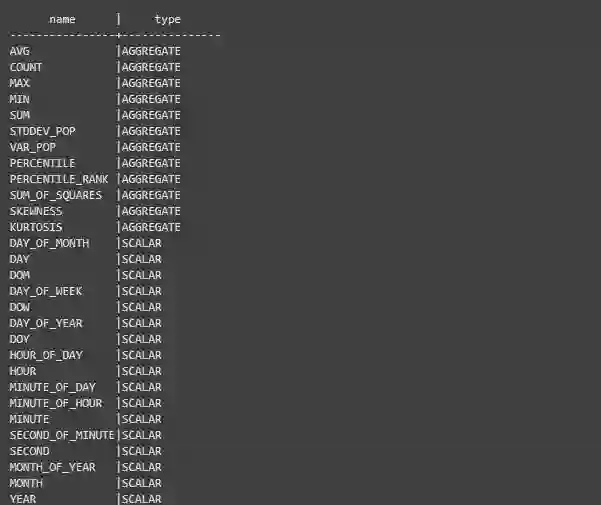Select the PERCENTILE_RANK function name
The image size is (601, 505).
coord(59,179)
